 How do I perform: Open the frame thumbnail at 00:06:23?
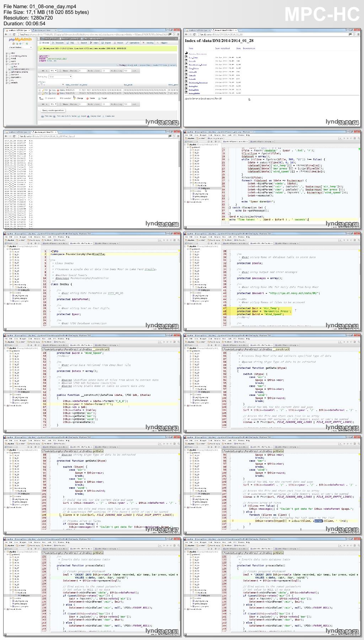click(x=272, y=587)
